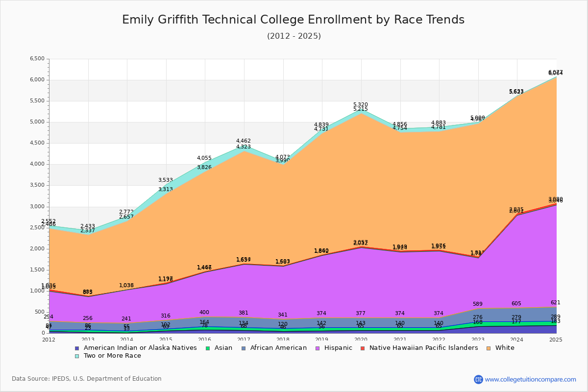Click the CTC logo icon

[478, 379]
